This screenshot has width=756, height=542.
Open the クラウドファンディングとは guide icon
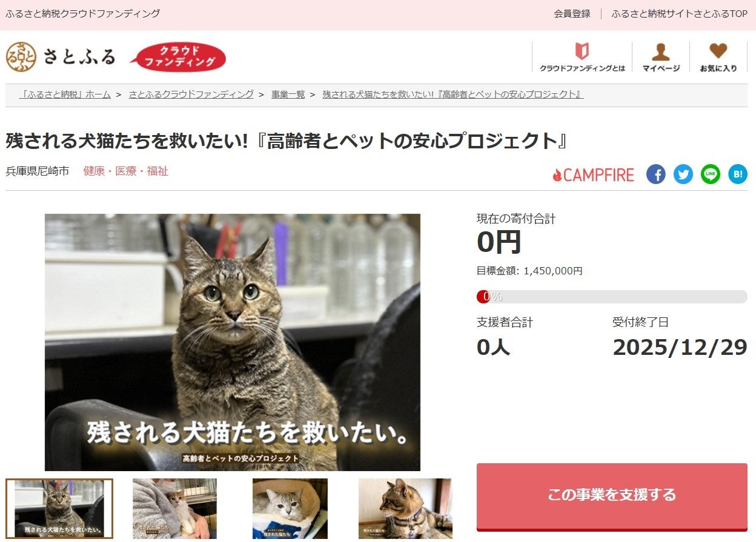(582, 58)
